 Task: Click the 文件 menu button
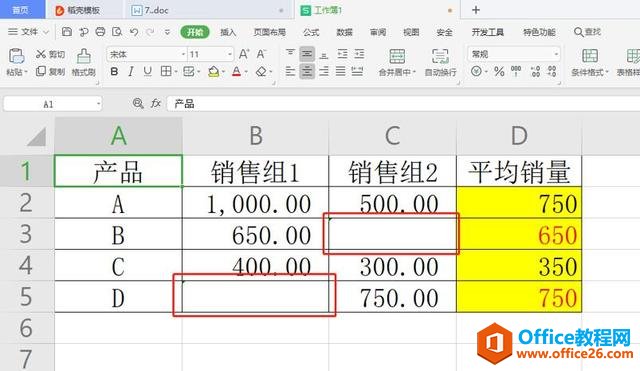[x=29, y=32]
